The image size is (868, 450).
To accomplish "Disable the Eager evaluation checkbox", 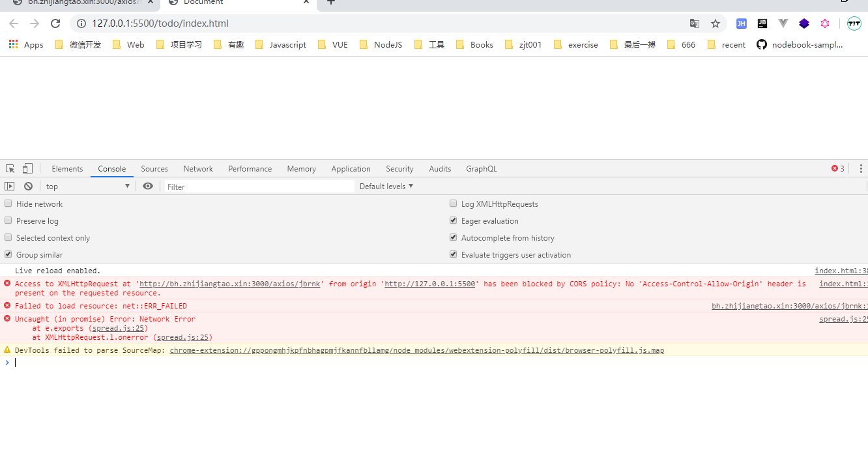I will (454, 220).
